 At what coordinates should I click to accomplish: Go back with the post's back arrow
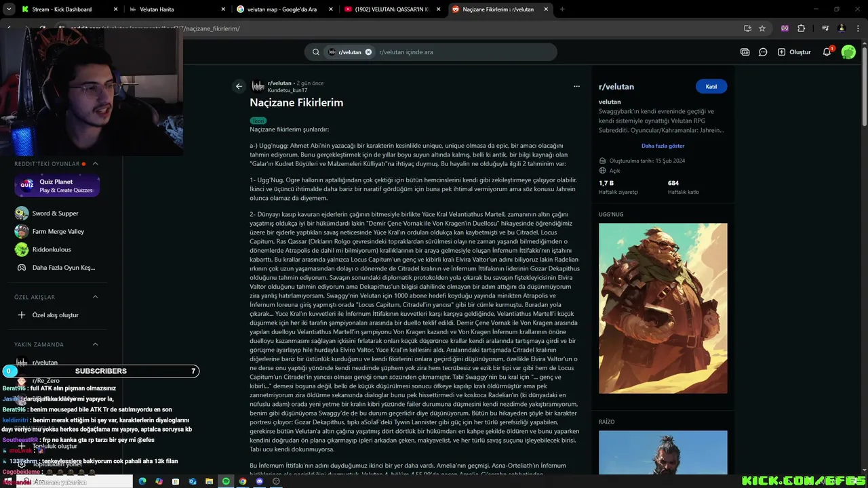point(239,86)
